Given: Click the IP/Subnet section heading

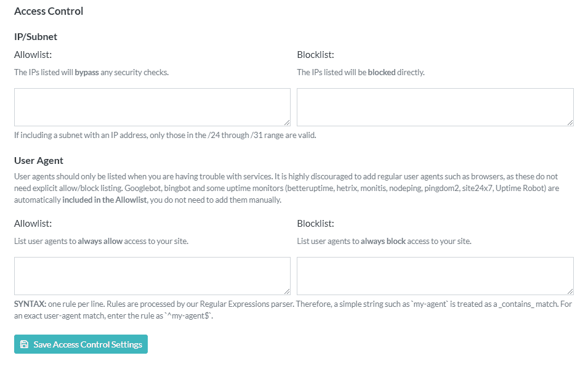Looking at the screenshot, I should point(36,37).
